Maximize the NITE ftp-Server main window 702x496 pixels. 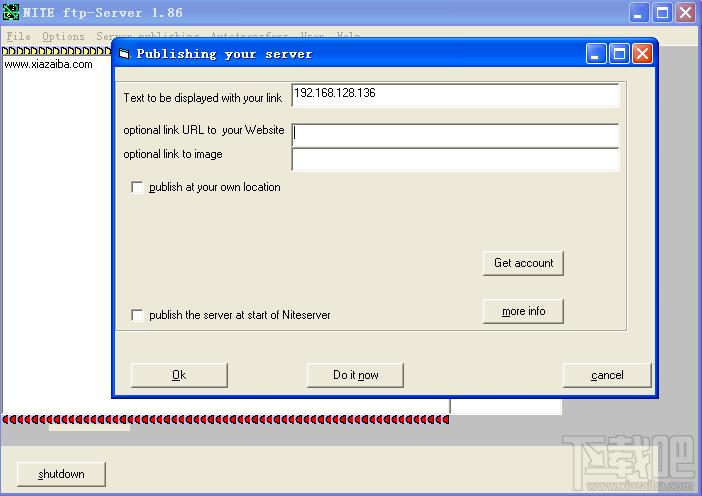[x=662, y=13]
